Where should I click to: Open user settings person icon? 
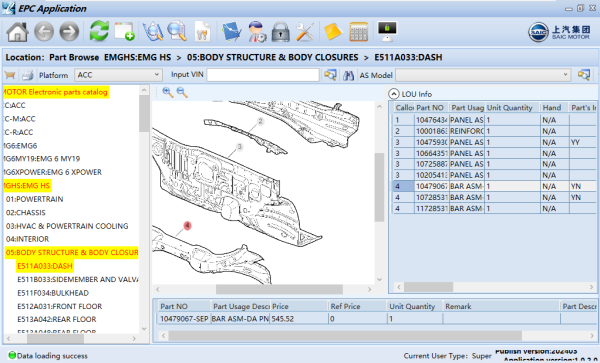pyautogui.click(x=257, y=31)
